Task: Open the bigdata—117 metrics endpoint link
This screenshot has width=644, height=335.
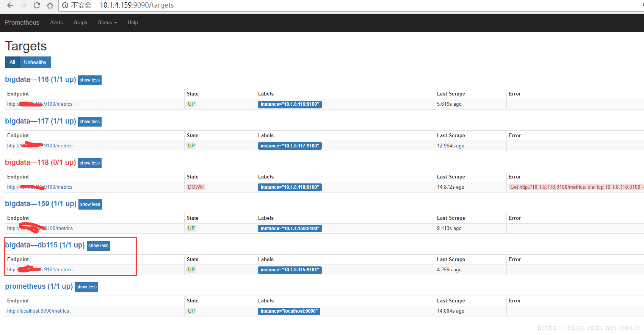Action: coord(40,146)
